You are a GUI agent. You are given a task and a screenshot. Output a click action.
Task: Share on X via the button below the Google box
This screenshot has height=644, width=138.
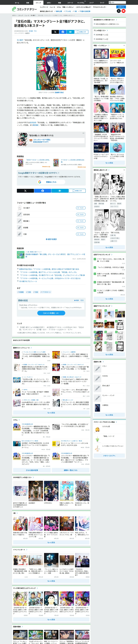25,191
